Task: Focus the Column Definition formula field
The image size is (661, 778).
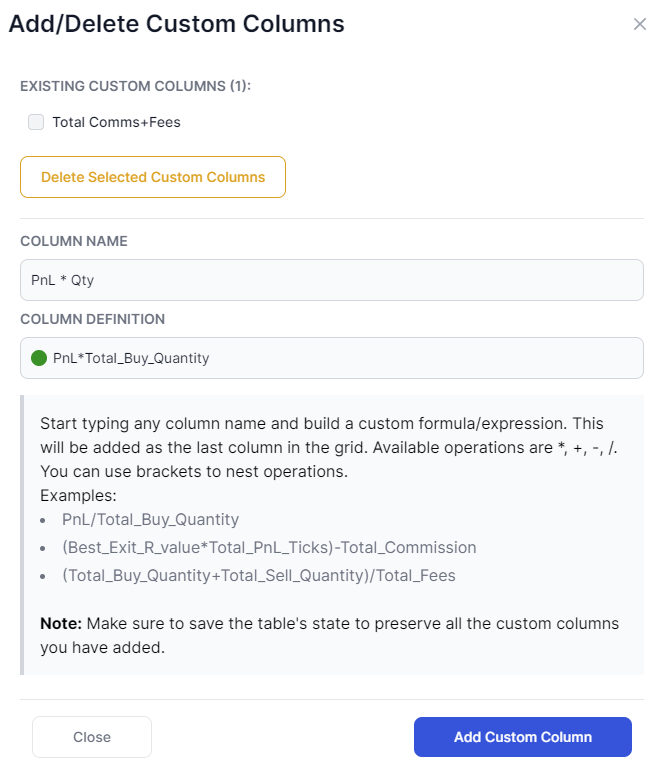Action: click(x=331, y=358)
